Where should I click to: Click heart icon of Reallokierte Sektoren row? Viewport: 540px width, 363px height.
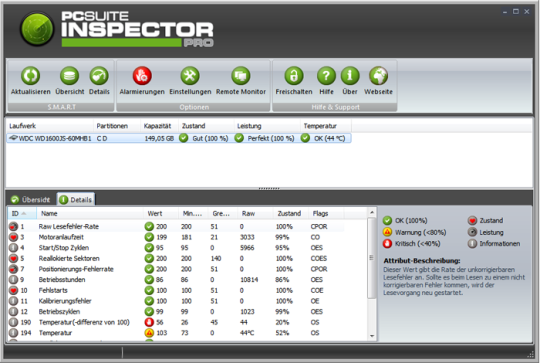[13, 259]
